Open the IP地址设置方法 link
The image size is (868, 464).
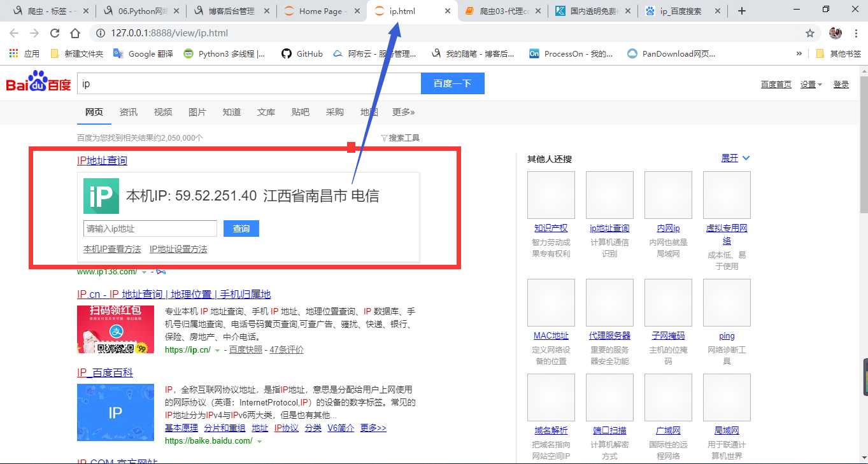click(178, 249)
